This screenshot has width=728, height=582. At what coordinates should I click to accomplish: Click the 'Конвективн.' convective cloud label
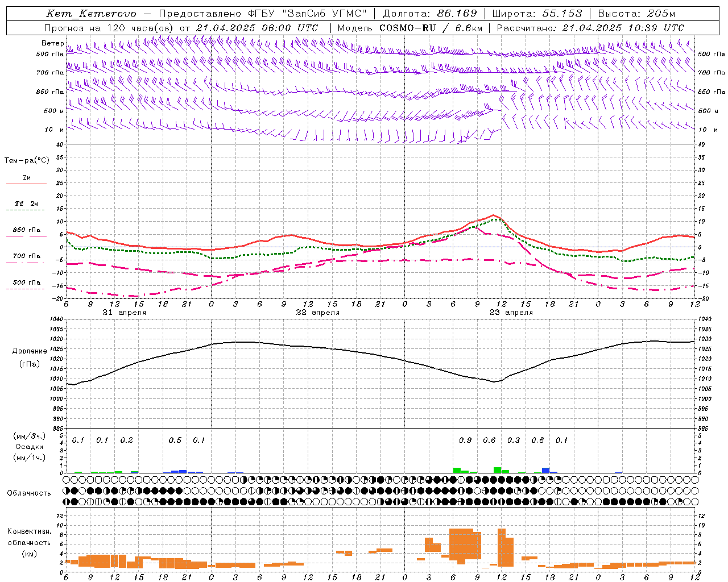[30, 531]
